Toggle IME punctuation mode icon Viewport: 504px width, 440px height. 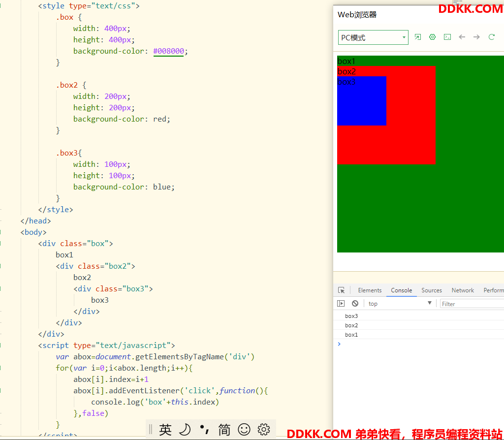click(204, 429)
